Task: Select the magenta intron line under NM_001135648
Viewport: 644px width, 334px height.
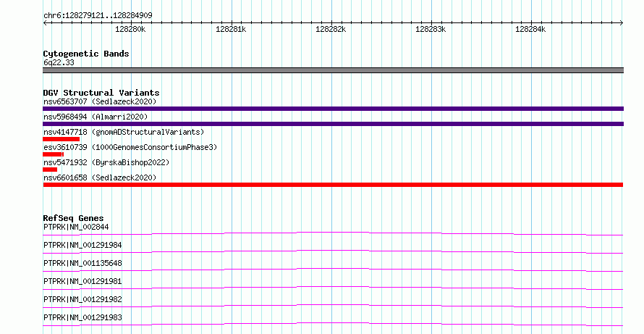Action: [333, 269]
